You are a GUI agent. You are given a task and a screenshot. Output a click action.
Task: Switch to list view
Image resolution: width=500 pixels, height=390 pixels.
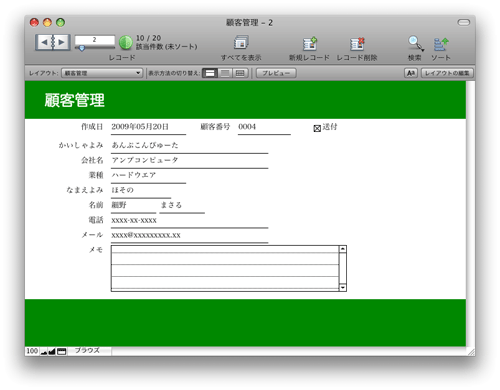coord(225,73)
